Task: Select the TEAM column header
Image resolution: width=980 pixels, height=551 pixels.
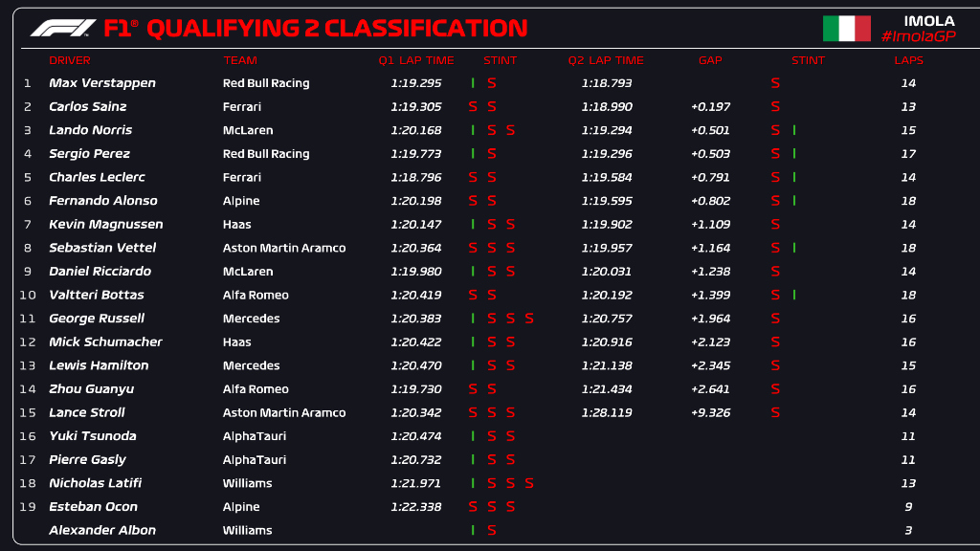Action: (240, 60)
